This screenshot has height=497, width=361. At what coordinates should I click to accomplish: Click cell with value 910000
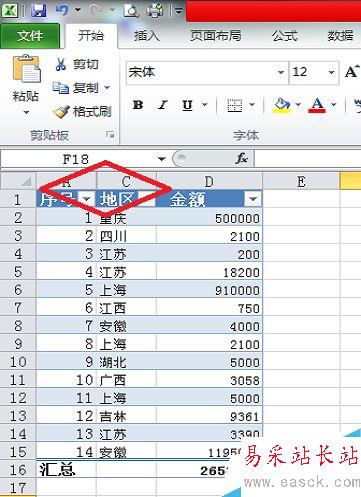click(x=209, y=290)
